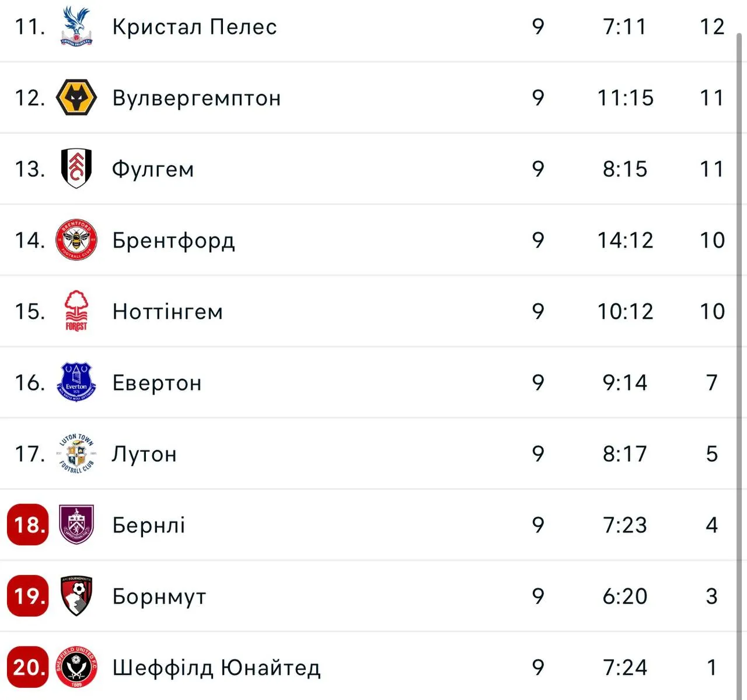
Task: Open the Евертон team page
Action: [157, 382]
